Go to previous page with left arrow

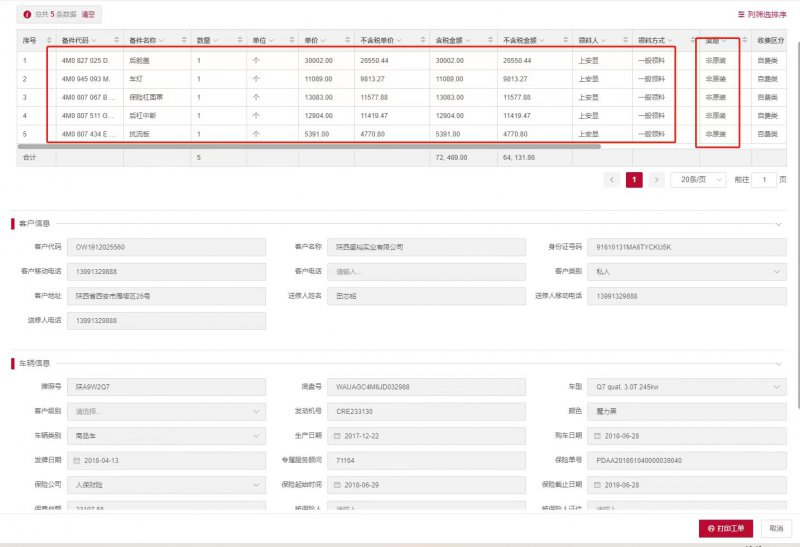pyautogui.click(x=612, y=180)
